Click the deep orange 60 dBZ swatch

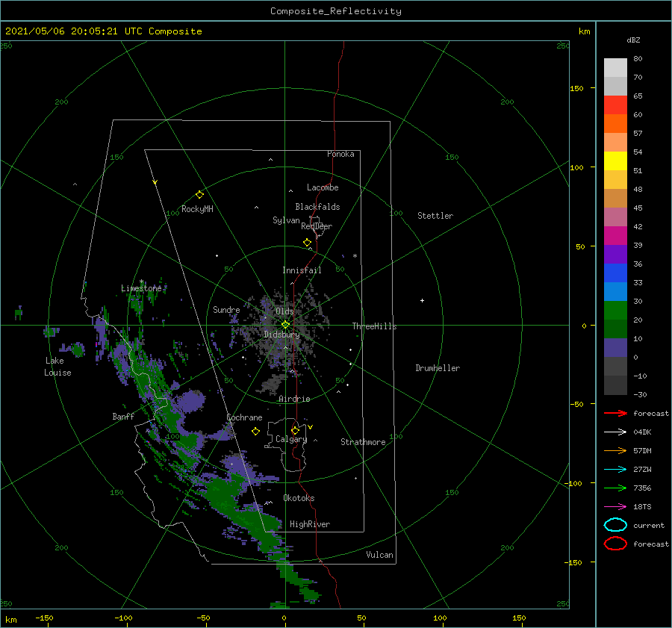pos(615,123)
